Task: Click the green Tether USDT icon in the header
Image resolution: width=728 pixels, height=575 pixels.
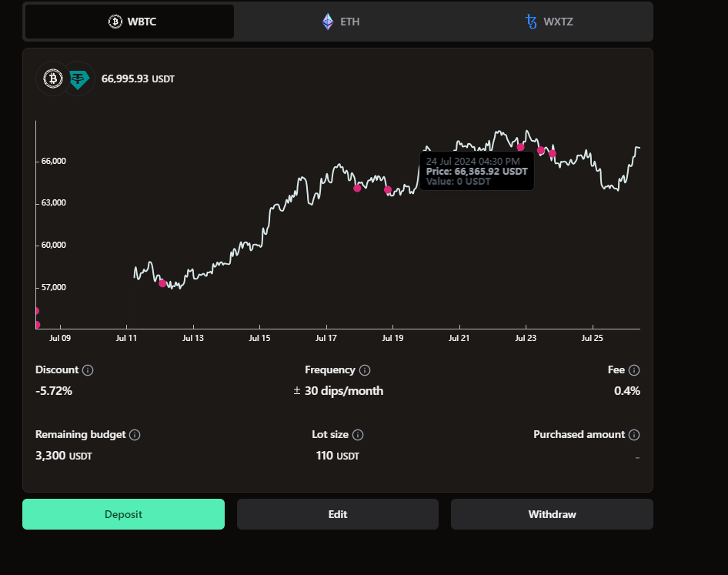Action: point(79,79)
